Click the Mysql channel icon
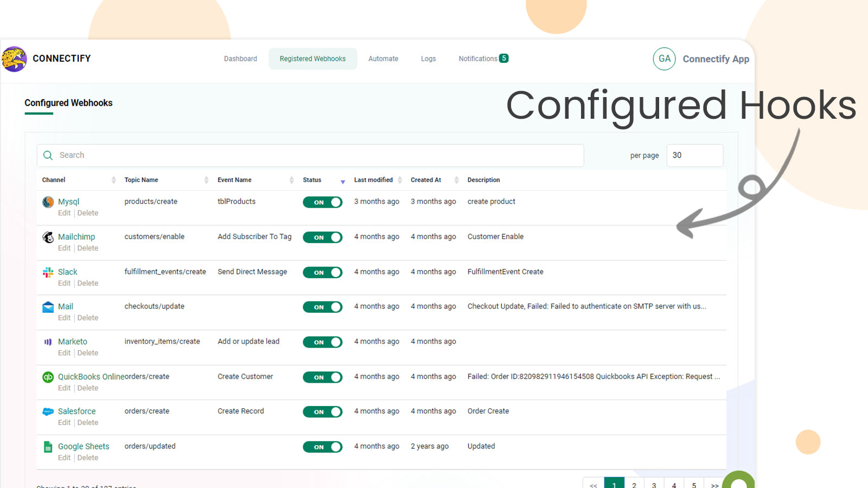Viewport: 868px width, 488px height. pos(48,202)
